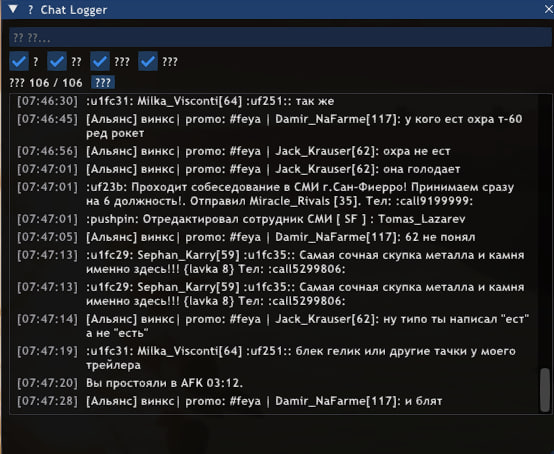554x454 pixels.
Task: Click the timestamp [07:47:05]
Action: click(x=47, y=237)
